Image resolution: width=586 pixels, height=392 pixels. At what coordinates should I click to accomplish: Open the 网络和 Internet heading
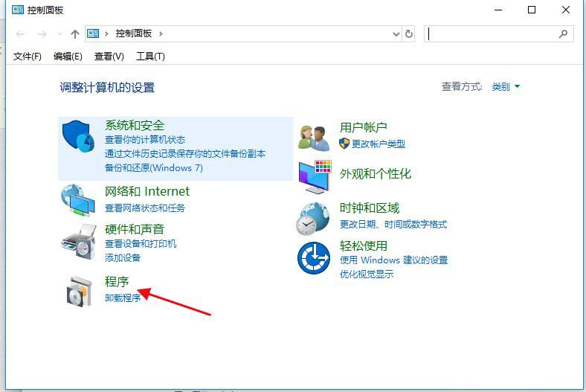(x=147, y=191)
